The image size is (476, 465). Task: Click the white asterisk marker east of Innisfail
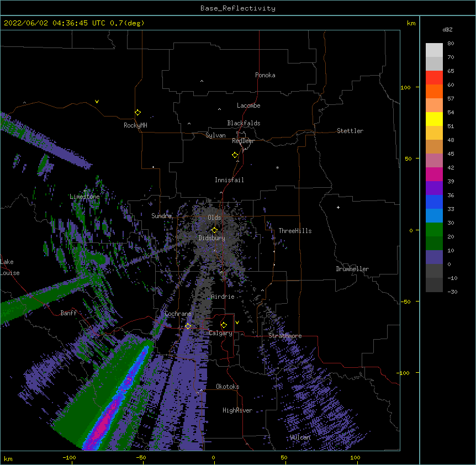277,167
